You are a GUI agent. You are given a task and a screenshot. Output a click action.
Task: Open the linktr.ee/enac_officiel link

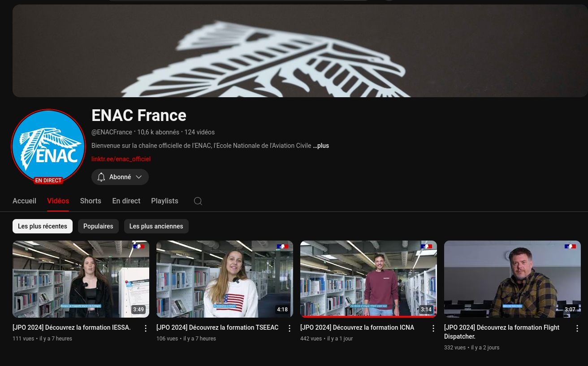click(x=121, y=159)
